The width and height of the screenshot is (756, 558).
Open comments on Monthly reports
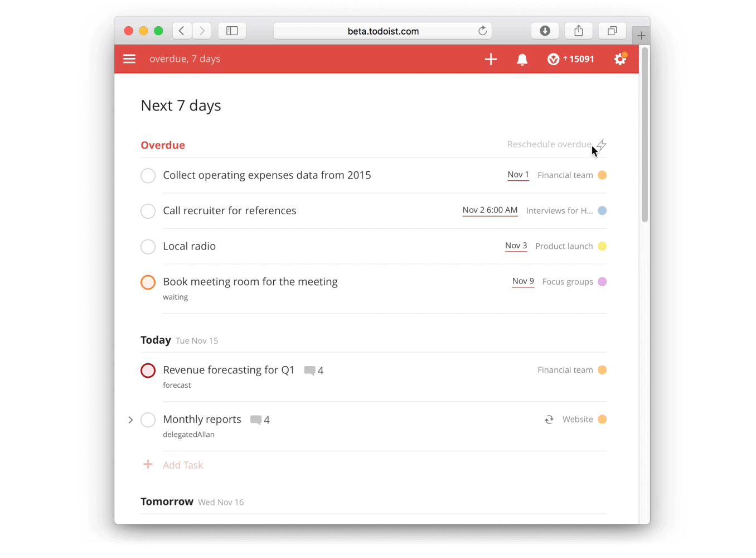tap(260, 420)
